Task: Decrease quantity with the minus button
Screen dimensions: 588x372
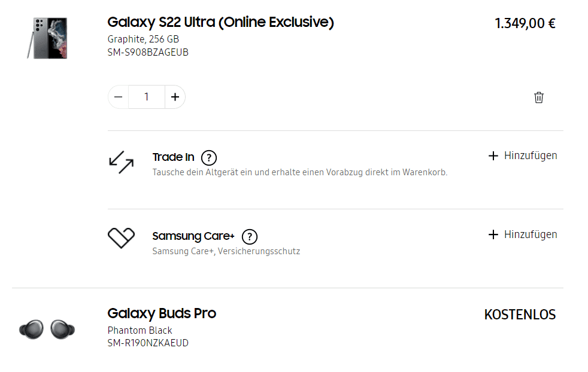Action: 119,97
